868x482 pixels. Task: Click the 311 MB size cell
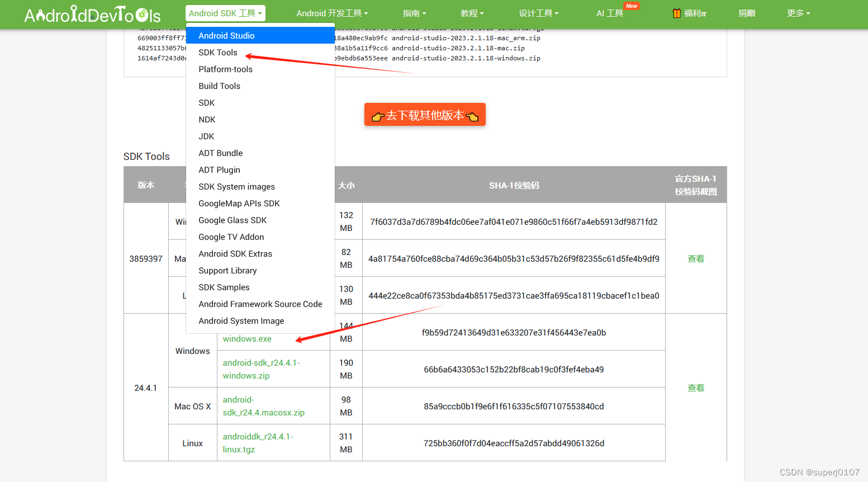click(346, 443)
